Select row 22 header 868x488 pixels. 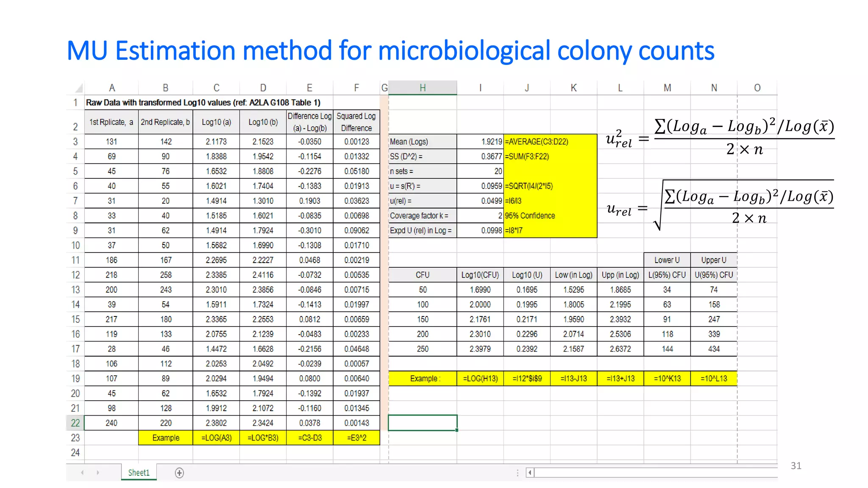75,423
